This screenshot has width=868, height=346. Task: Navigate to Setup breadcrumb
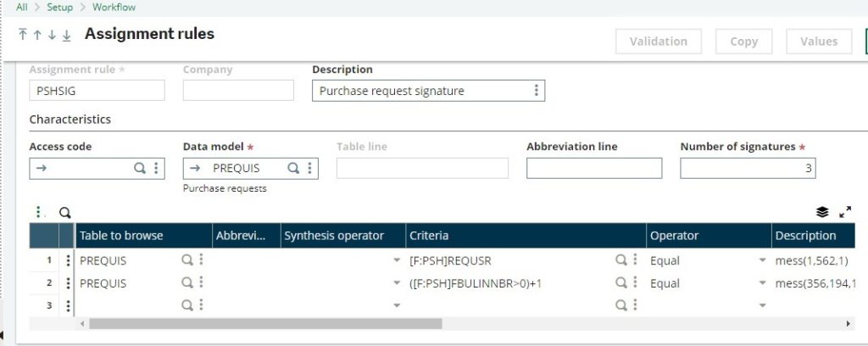[x=59, y=7]
